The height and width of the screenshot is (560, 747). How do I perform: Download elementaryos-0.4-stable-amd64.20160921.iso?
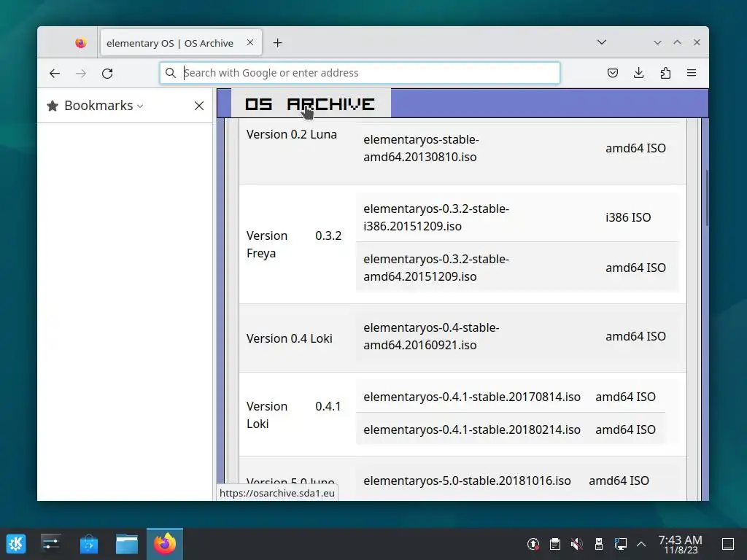pos(431,336)
